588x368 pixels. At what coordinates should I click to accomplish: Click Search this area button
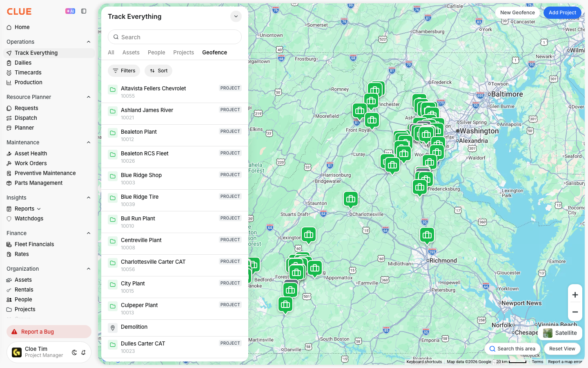[512, 349]
